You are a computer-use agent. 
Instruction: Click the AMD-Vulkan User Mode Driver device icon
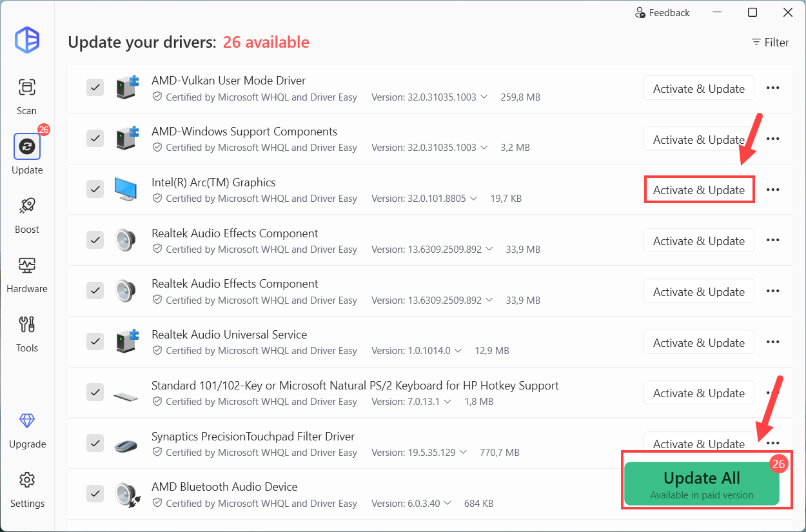(x=127, y=88)
